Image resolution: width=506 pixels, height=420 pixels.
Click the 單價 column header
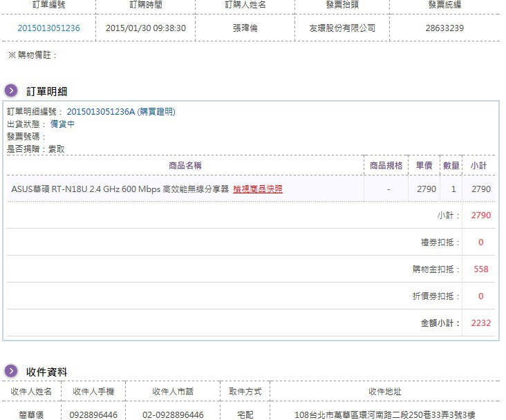pos(423,166)
